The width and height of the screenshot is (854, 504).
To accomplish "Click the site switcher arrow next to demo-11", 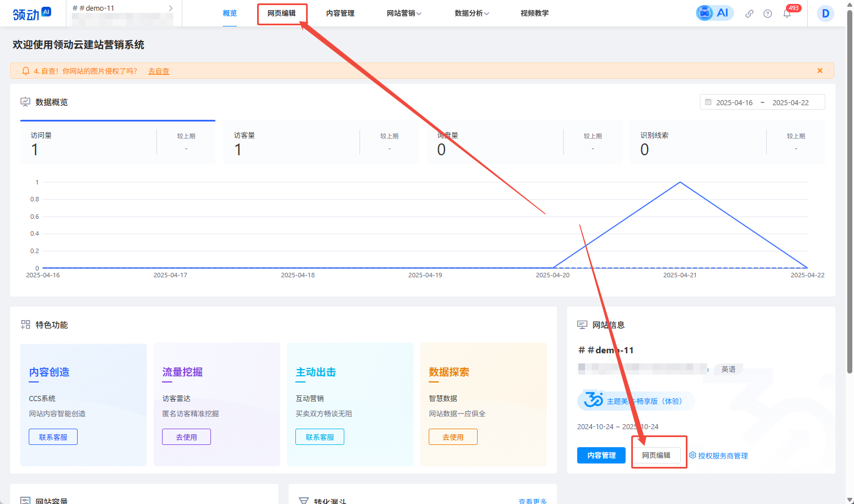I will [x=170, y=8].
